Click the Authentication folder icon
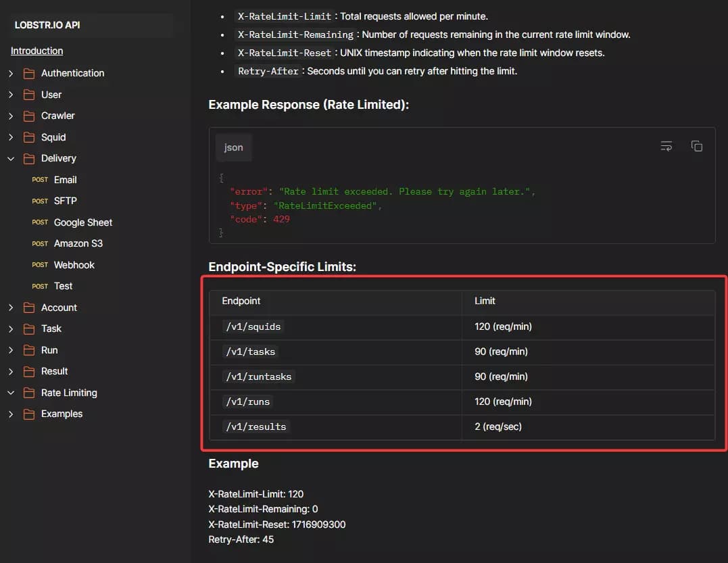The width and height of the screenshot is (728, 563). pyautogui.click(x=29, y=73)
